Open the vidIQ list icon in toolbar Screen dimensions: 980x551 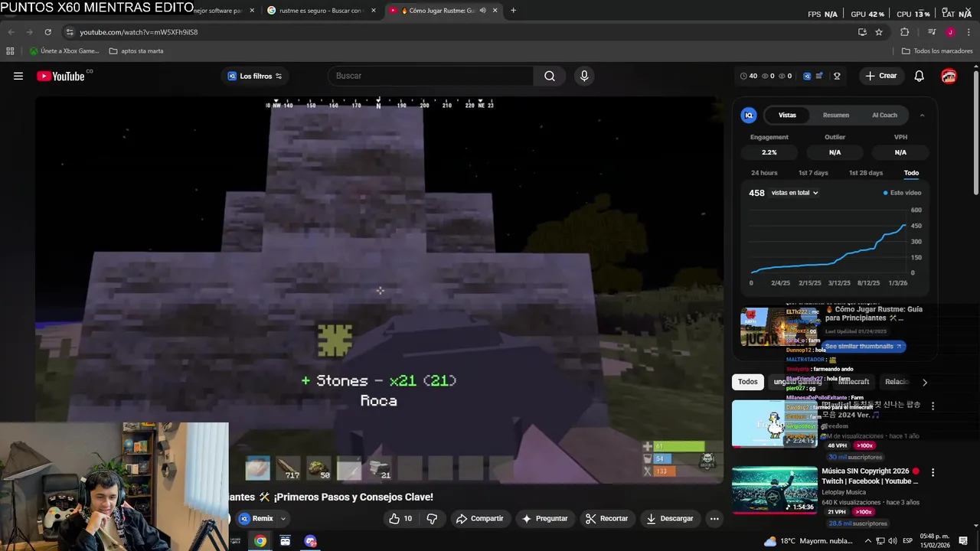click(819, 76)
